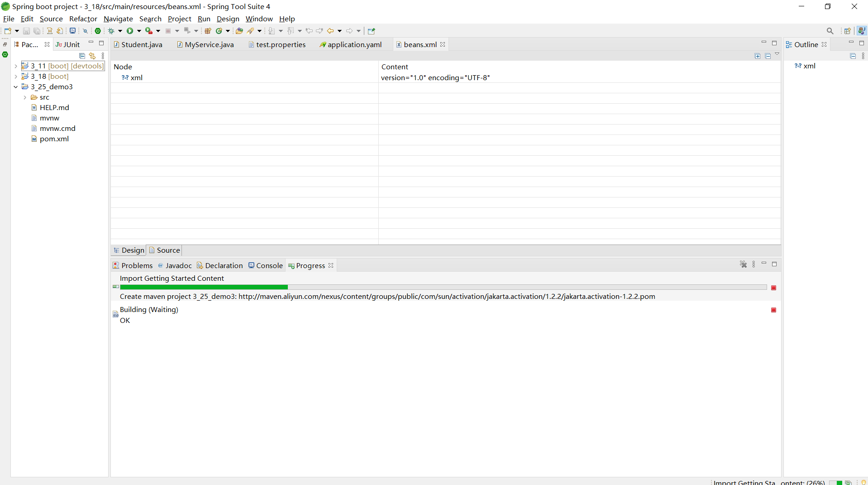Image resolution: width=868 pixels, height=485 pixels.
Task: Click the status bar background operations icon
Action: tap(848, 482)
